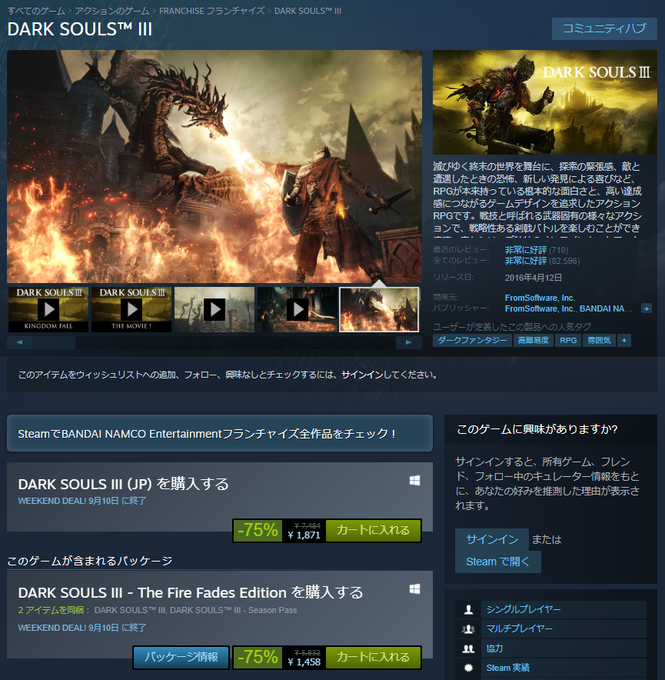Play the third video thumbnail with castle scene

214,309
